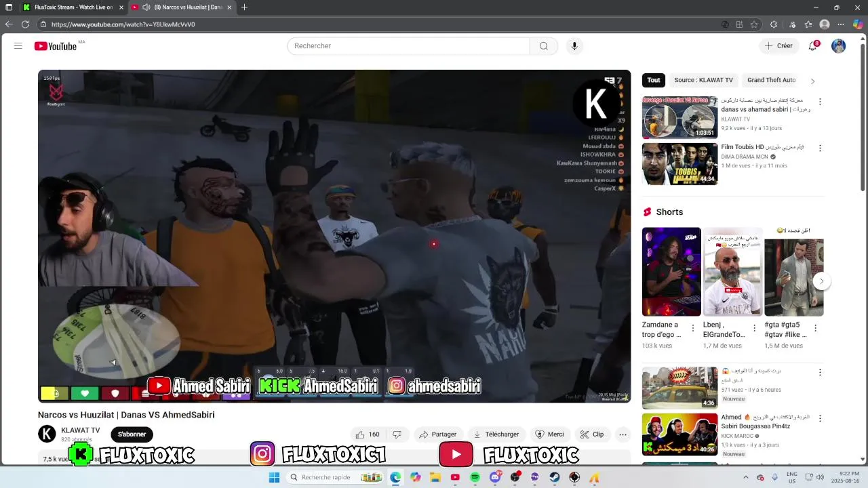Go back with browser back arrow

click(9, 24)
